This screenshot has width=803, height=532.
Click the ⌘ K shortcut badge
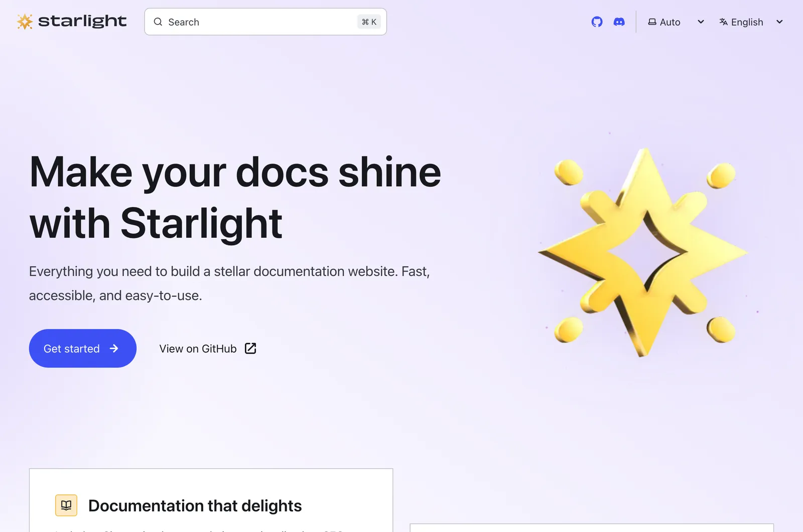coord(369,22)
